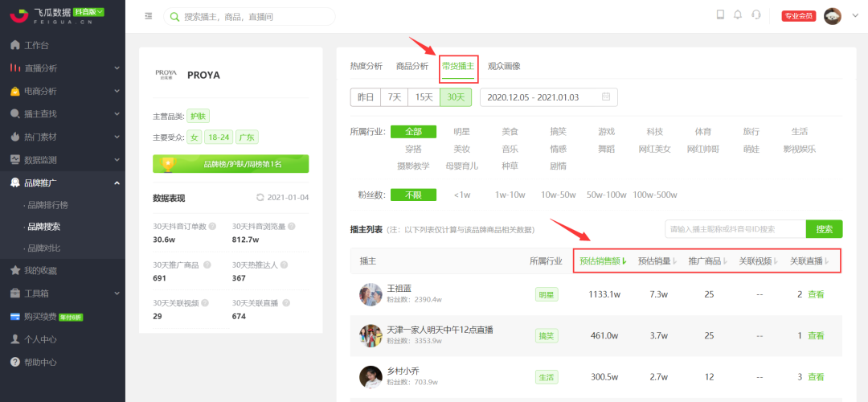The image size is (868, 402).
Task: Click the 直播分析 bar chart icon
Action: (15, 68)
